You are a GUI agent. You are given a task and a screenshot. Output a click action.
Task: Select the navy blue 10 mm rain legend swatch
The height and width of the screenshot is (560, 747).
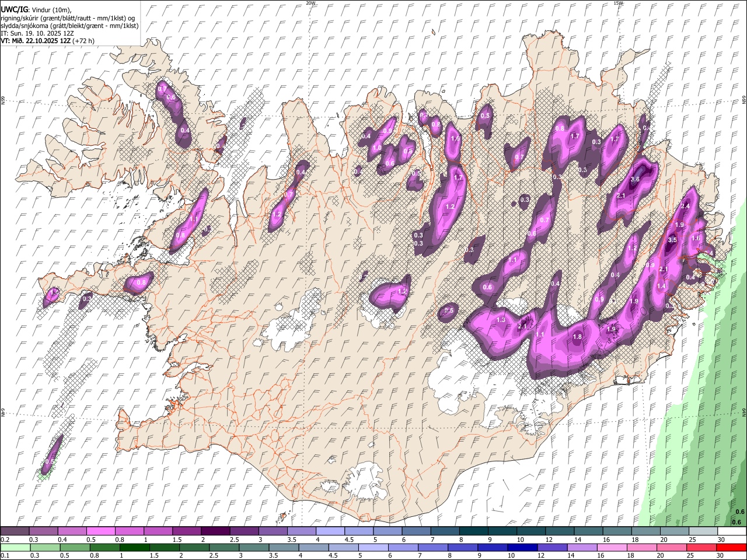(x=521, y=547)
